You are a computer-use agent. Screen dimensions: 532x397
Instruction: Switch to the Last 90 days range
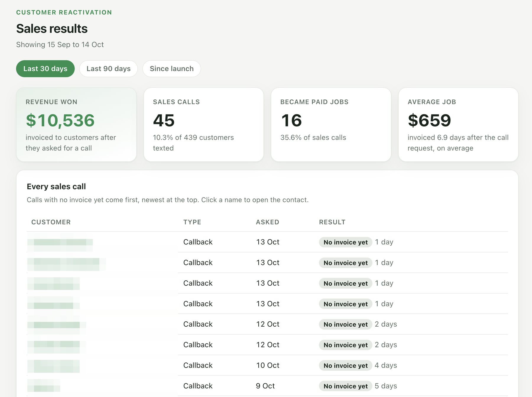pyautogui.click(x=108, y=69)
